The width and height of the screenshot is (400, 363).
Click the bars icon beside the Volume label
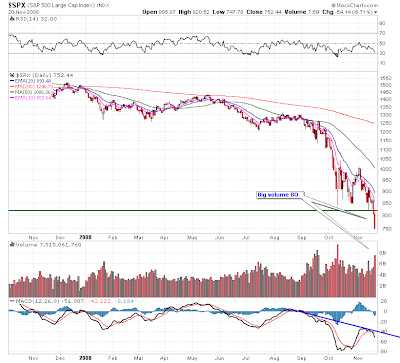click(12, 245)
